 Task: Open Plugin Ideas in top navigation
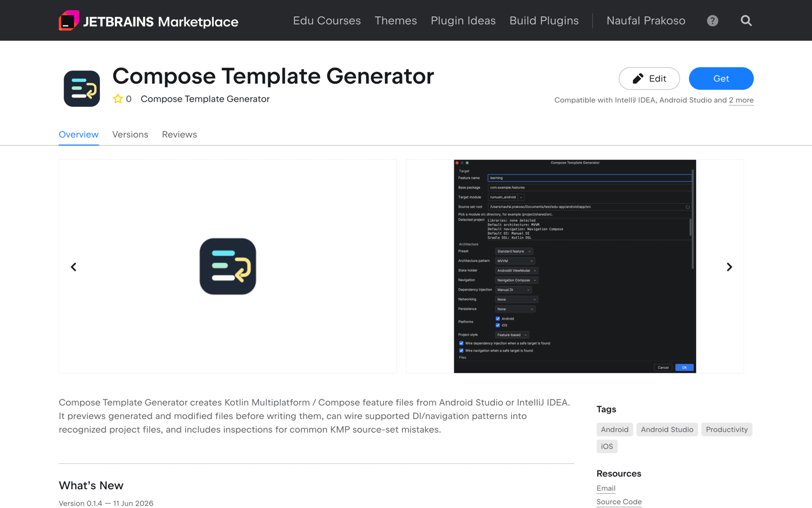point(463,21)
